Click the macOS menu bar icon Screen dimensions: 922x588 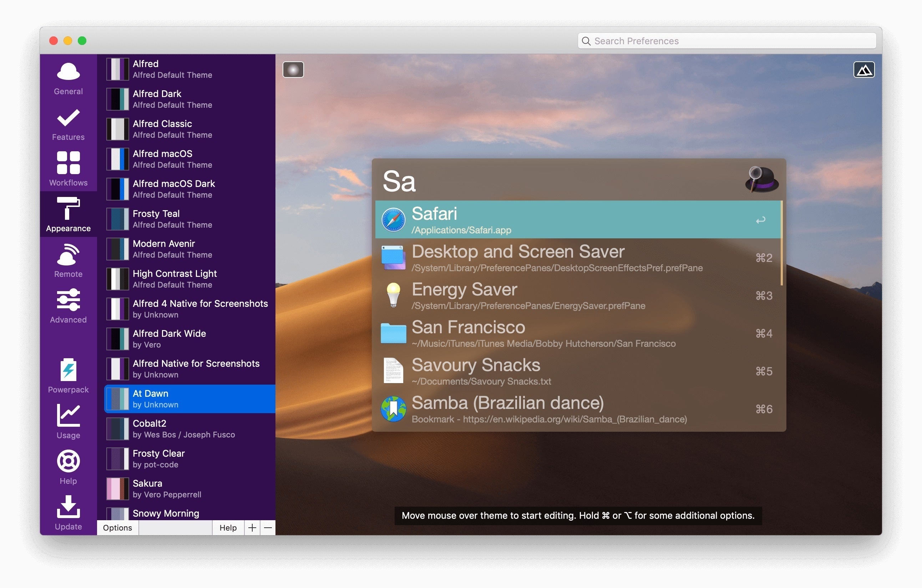click(x=294, y=69)
